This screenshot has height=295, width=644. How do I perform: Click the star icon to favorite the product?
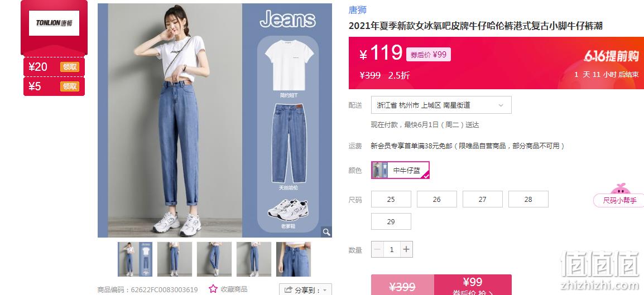213,289
